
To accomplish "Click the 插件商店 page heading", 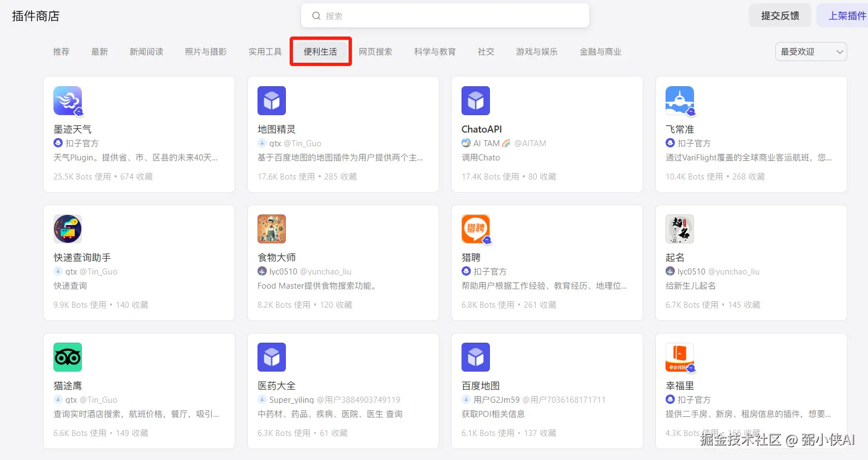I will (x=36, y=16).
